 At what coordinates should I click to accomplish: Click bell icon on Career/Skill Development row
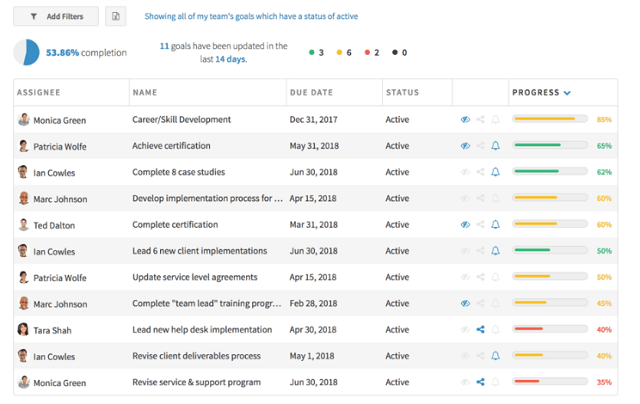click(x=496, y=119)
